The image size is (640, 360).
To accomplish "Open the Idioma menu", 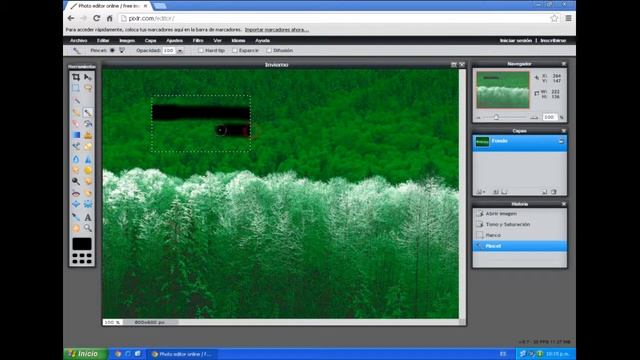I will 238,40.
